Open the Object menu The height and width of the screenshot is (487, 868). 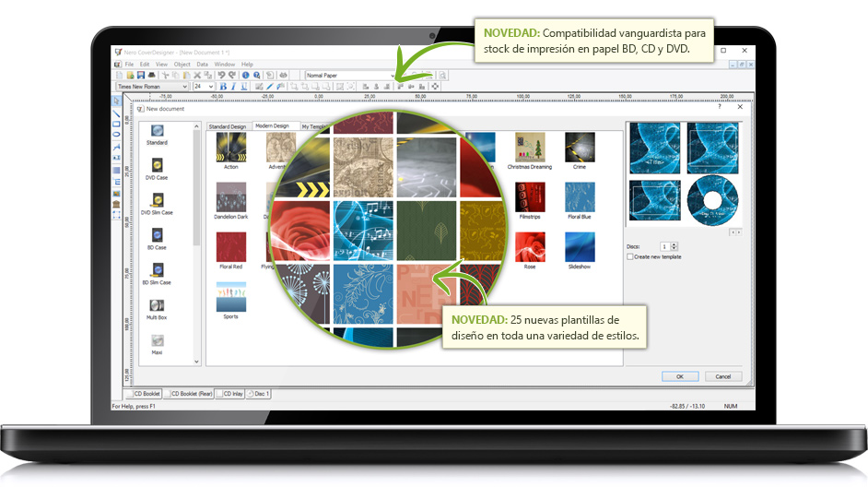click(182, 64)
